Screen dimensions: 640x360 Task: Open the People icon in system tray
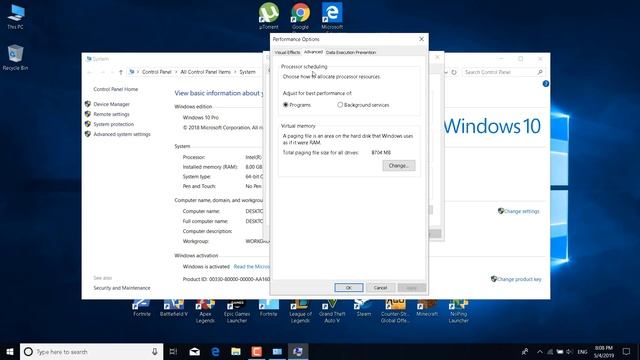click(x=525, y=351)
